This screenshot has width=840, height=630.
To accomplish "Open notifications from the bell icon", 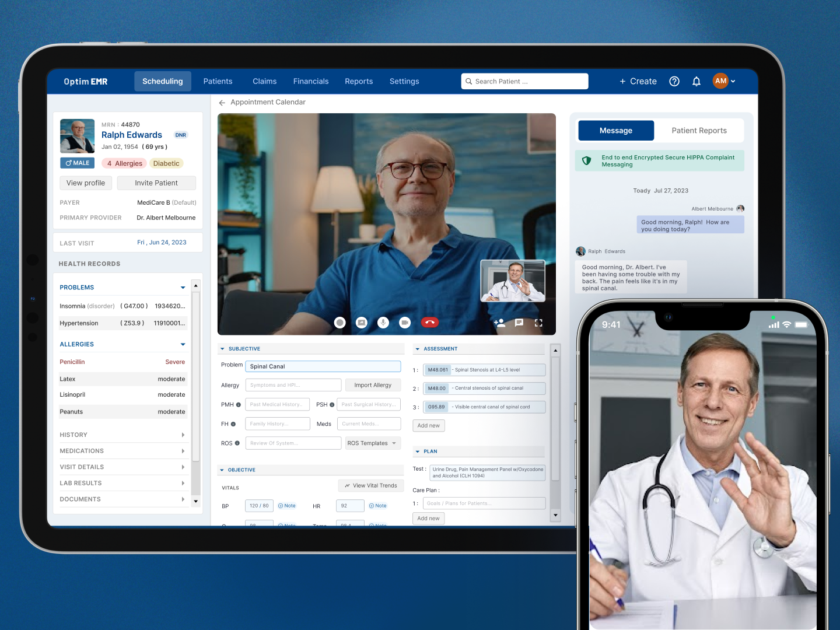I will pos(696,81).
